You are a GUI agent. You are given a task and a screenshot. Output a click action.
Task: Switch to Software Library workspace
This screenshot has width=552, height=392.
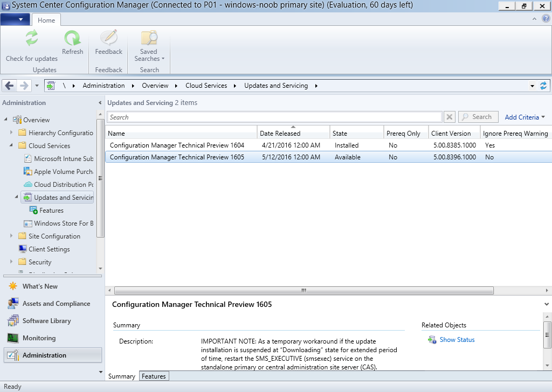53,320
